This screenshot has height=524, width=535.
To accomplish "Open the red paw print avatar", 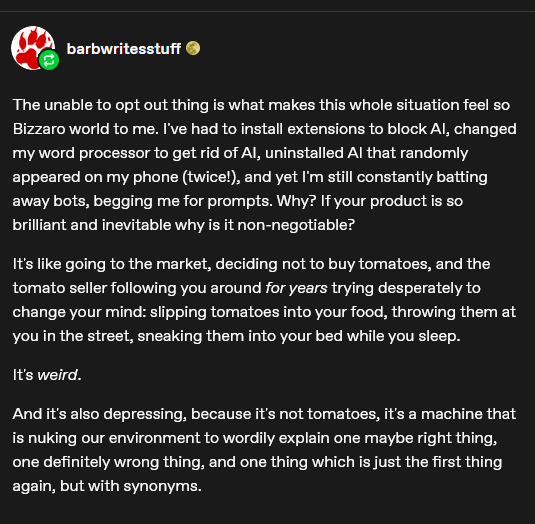I will 33,48.
